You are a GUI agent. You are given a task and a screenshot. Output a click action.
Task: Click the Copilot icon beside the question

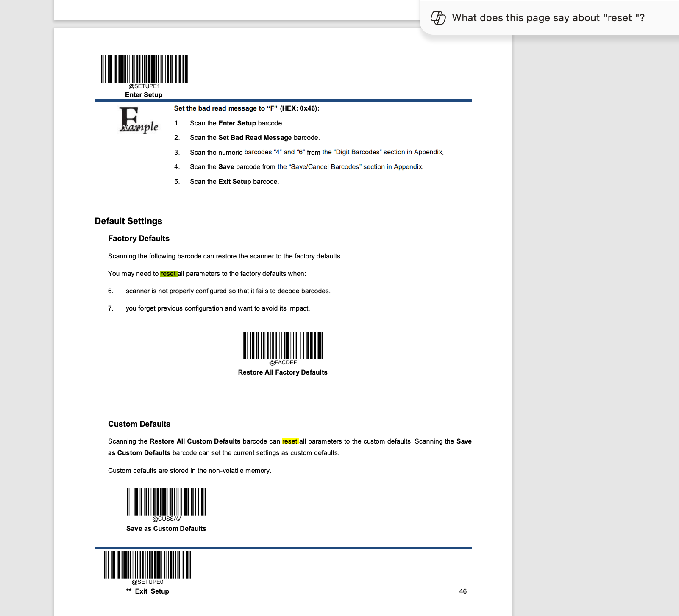pos(438,18)
